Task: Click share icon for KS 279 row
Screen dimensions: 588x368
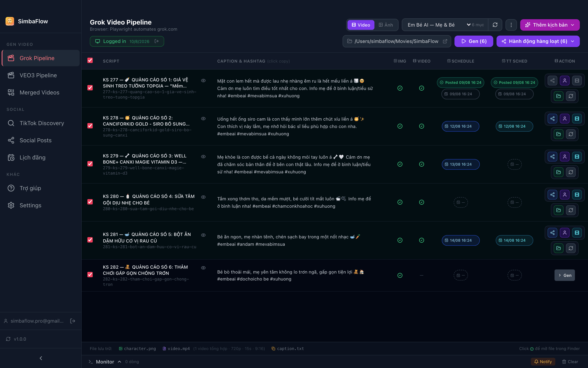Action: pos(552,156)
